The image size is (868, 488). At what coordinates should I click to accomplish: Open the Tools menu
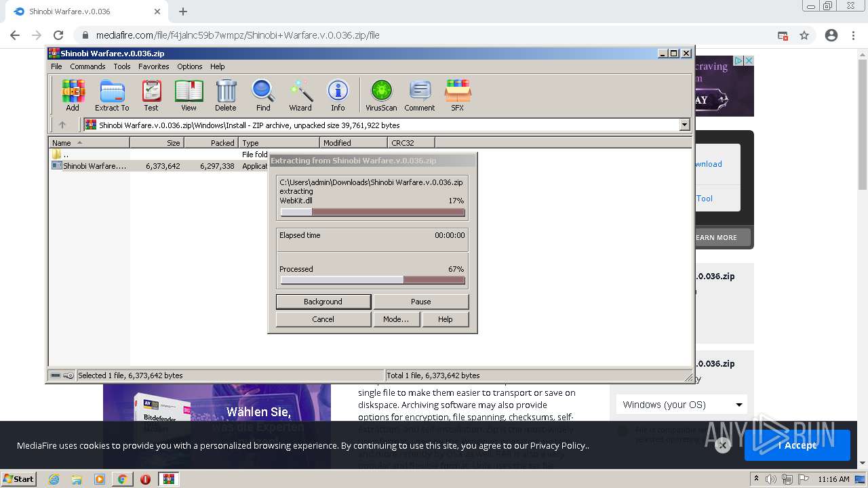(122, 66)
